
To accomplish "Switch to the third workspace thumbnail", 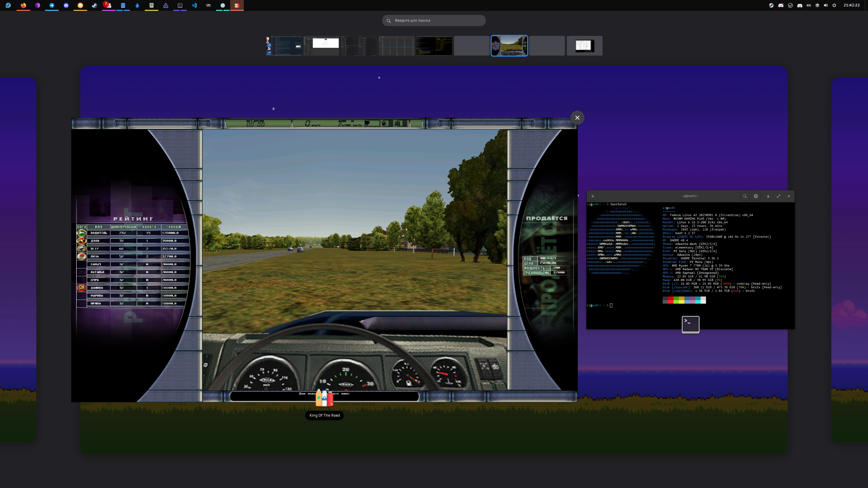I will [x=359, y=46].
